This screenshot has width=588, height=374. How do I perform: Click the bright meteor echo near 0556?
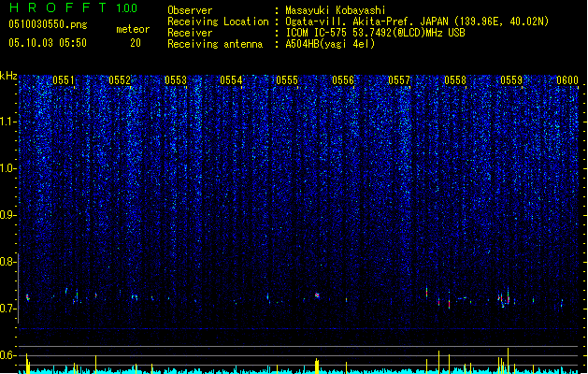click(317, 295)
